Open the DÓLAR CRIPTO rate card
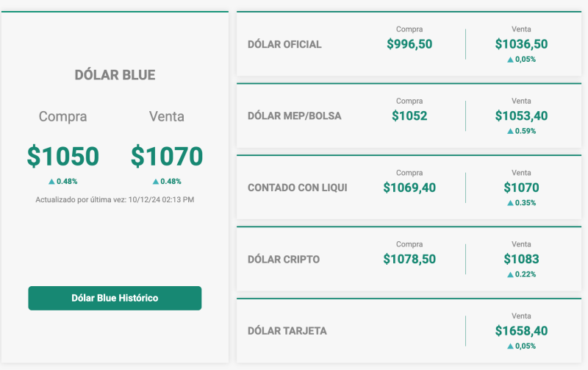Screen dimensions: 588x370 coord(284,259)
